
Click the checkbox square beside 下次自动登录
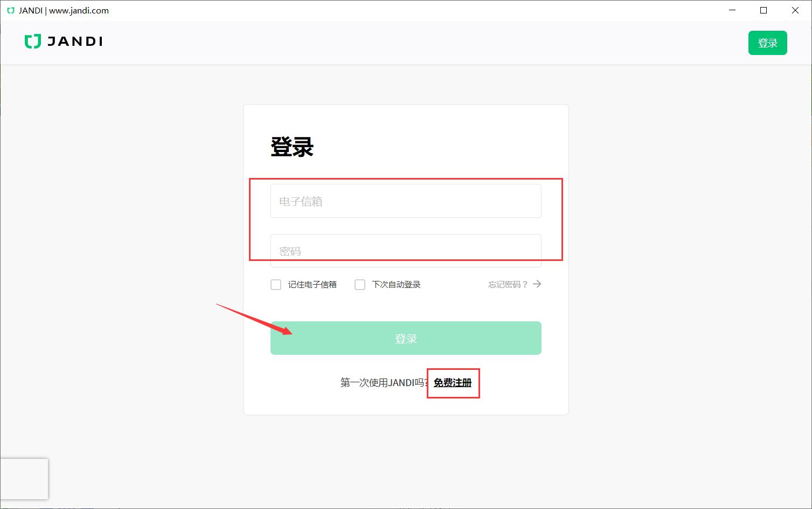360,284
